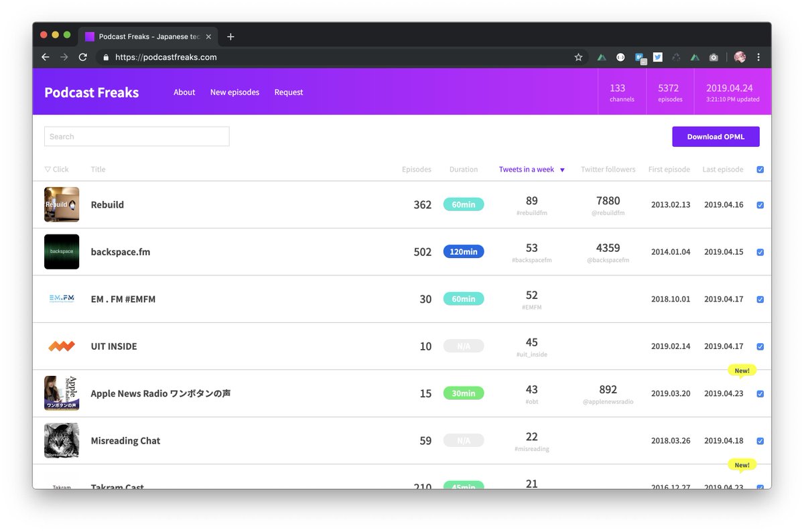Open the About page
This screenshot has height=532, width=804.
184,92
